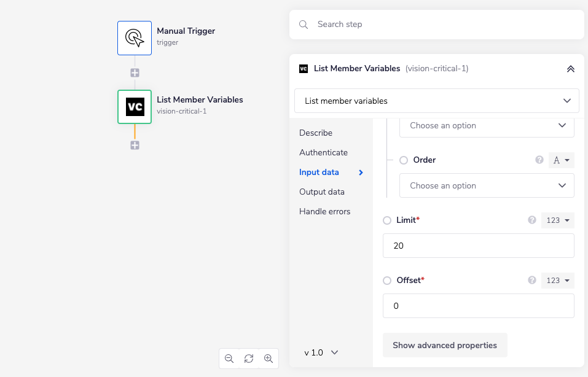This screenshot has height=377, width=588.
Task: Add step below List Member Variables node
Action: click(135, 146)
